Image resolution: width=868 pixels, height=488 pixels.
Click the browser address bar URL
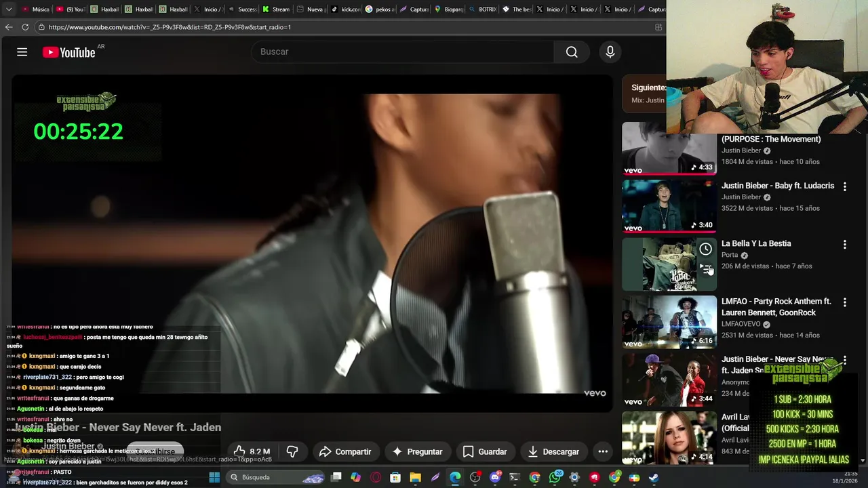[170, 27]
